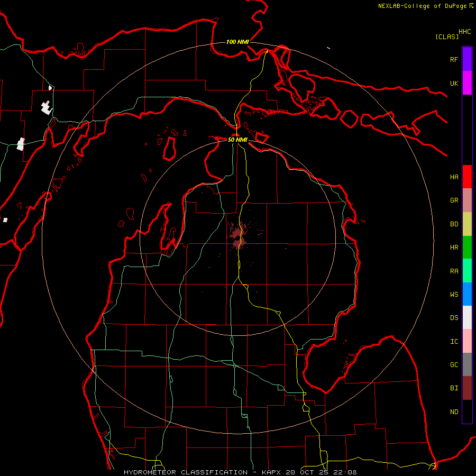Click the RF legend label

pyautogui.click(x=454, y=59)
